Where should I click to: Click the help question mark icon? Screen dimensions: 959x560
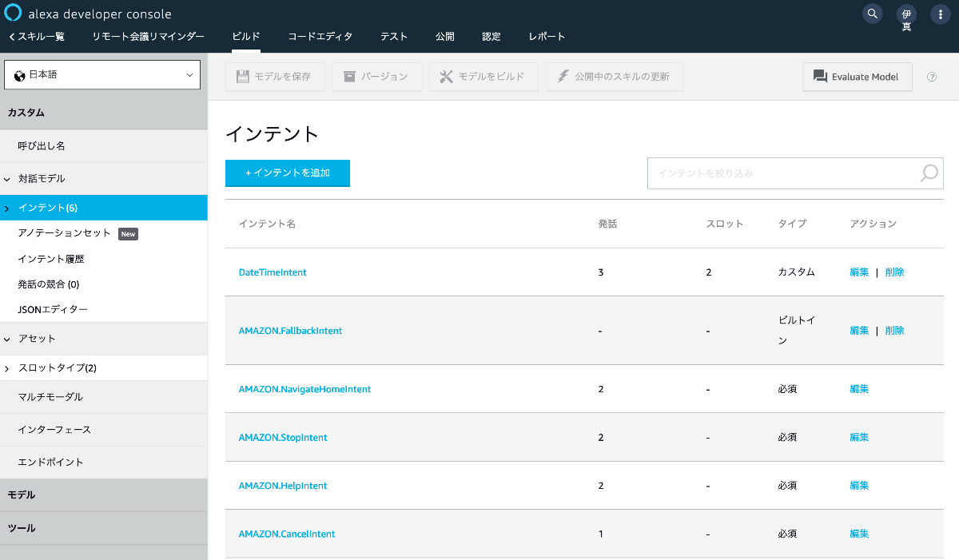click(932, 77)
